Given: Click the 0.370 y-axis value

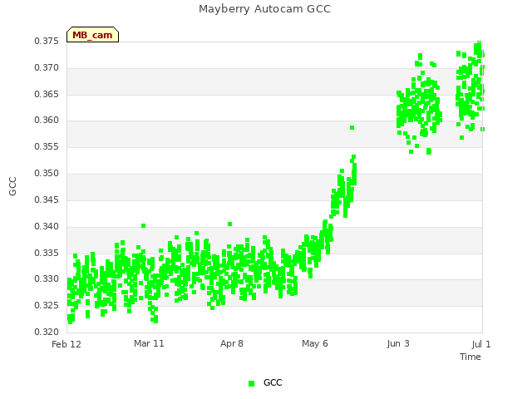Looking at the screenshot, I should (47, 68).
